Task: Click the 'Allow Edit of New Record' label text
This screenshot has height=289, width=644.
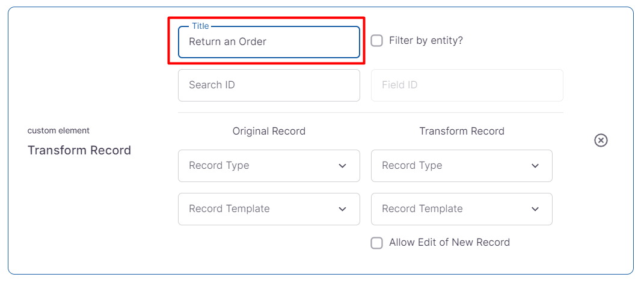Action: tap(449, 243)
